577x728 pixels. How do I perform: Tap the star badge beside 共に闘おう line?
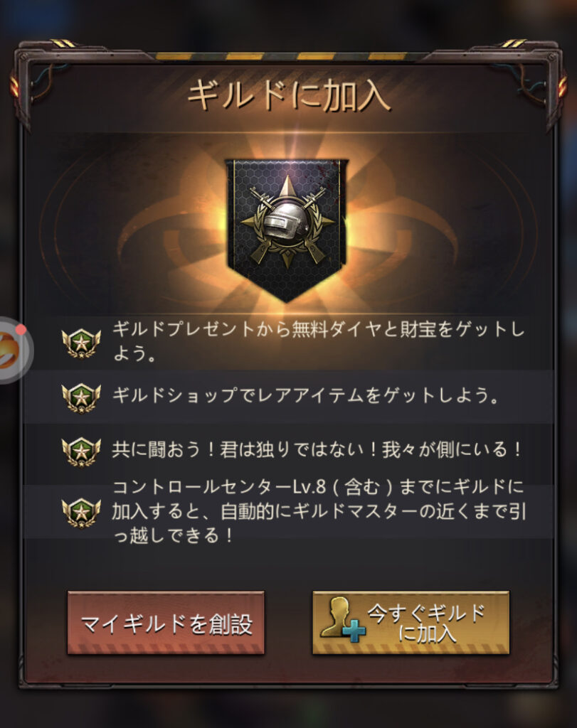coord(81,451)
